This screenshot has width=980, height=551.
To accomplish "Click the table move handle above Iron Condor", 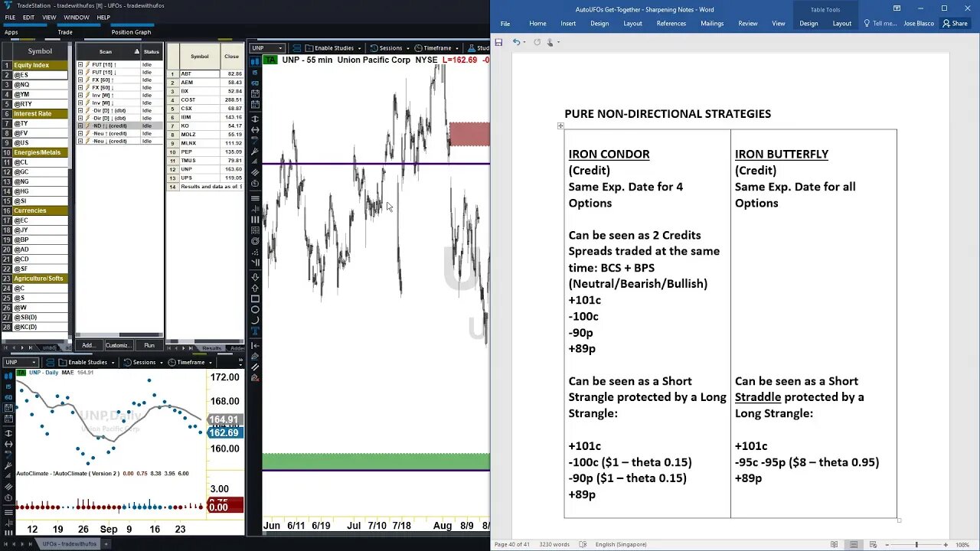I will coord(560,126).
